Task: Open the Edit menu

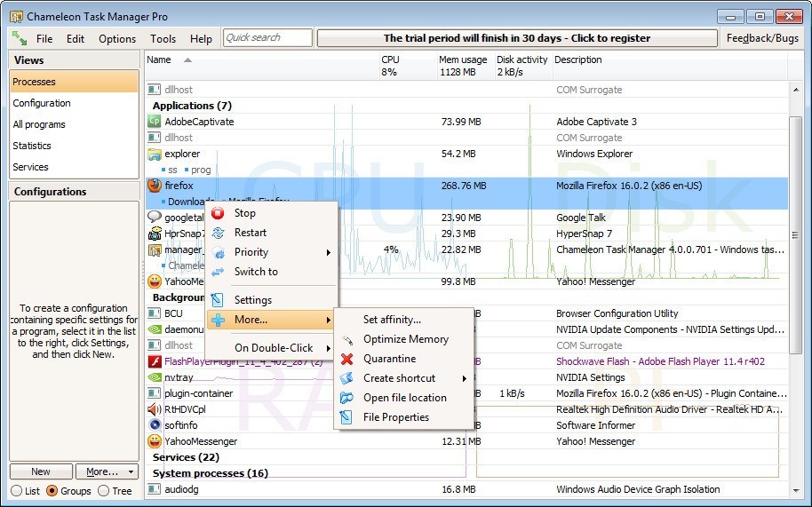Action: point(76,39)
